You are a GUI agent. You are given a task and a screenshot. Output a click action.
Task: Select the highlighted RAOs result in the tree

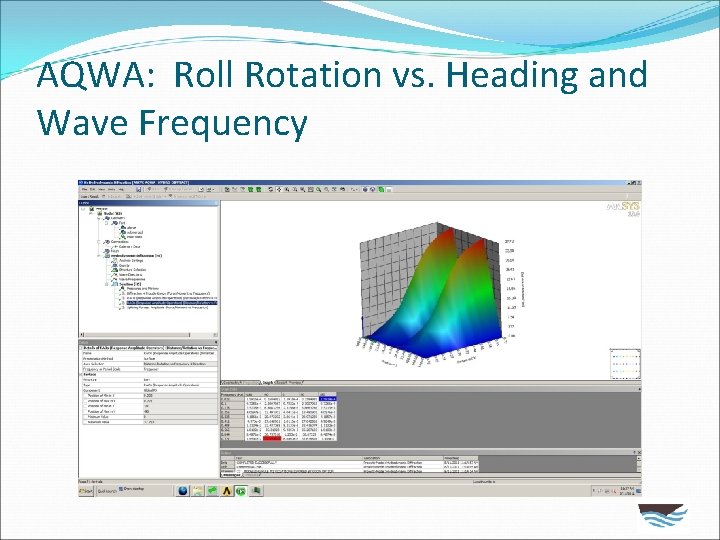(x=172, y=303)
